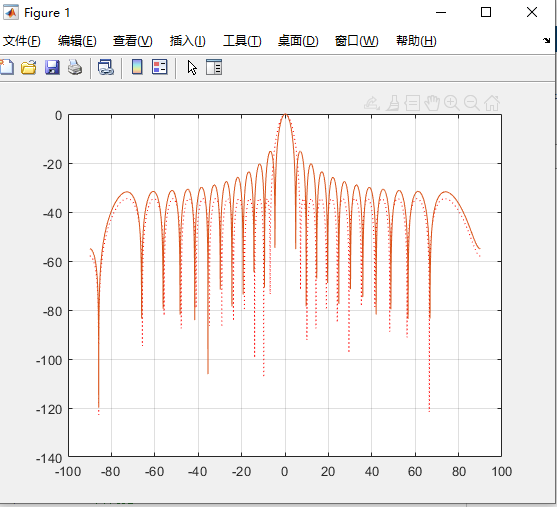Restore the view with the home icon
Viewport: 557px width, 507px height.
[x=492, y=103]
